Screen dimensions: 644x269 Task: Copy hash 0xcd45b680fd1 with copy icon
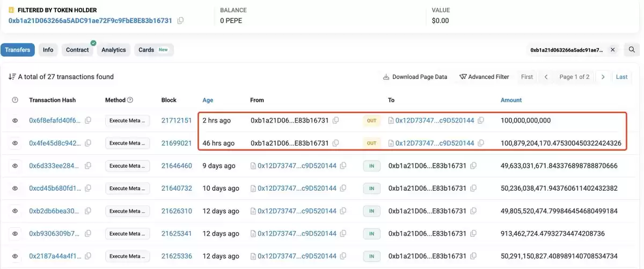pyautogui.click(x=88, y=188)
